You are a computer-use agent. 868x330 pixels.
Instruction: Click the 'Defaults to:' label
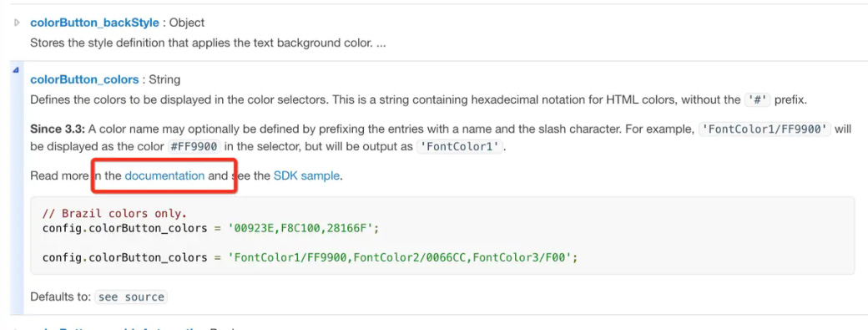click(x=60, y=297)
